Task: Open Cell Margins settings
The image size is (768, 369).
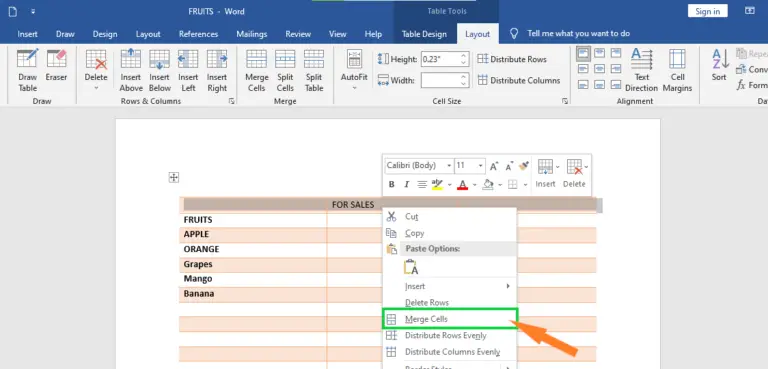Action: 677,71
